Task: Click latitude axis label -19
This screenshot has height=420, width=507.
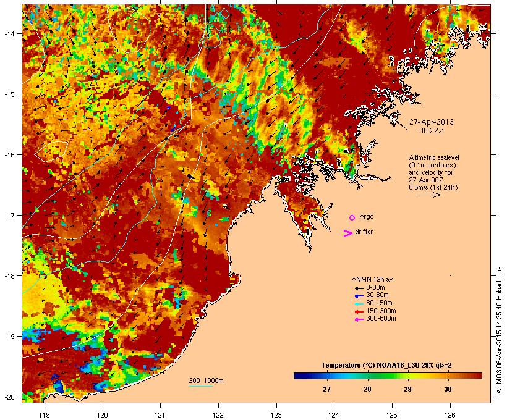Action: (9, 337)
